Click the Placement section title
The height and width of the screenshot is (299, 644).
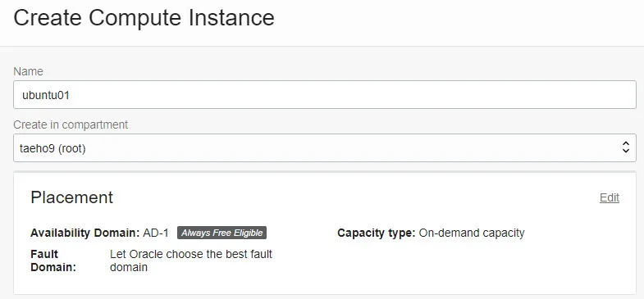point(72,197)
